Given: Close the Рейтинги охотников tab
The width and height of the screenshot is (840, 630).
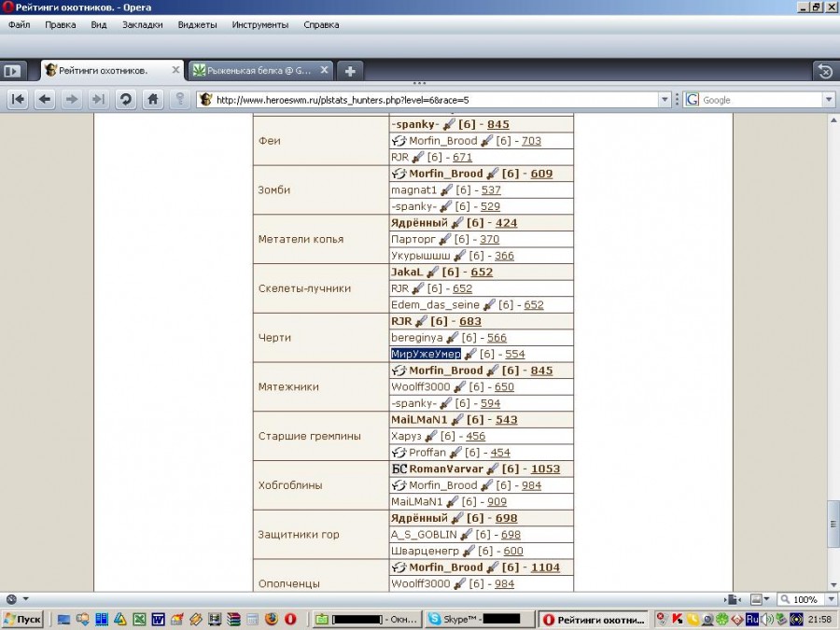Looking at the screenshot, I should tap(175, 70).
